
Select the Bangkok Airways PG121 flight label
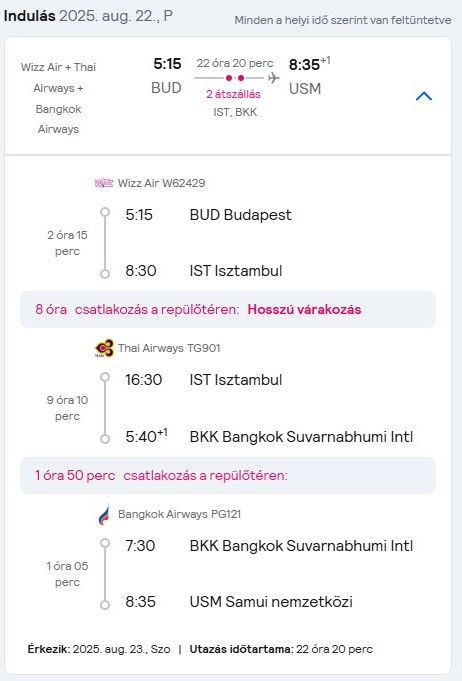[x=179, y=514]
